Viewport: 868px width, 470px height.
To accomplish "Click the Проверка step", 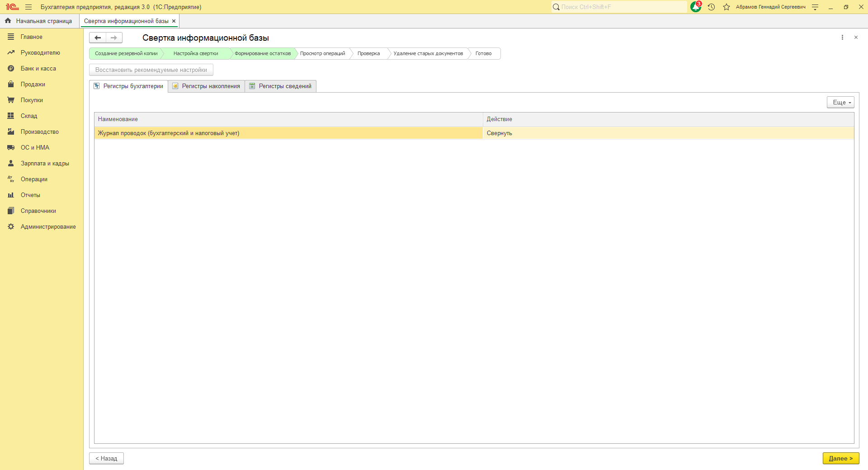I will [368, 53].
